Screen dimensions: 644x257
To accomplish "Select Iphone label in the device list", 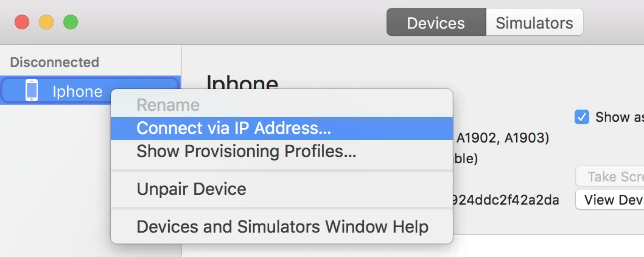I will (77, 91).
